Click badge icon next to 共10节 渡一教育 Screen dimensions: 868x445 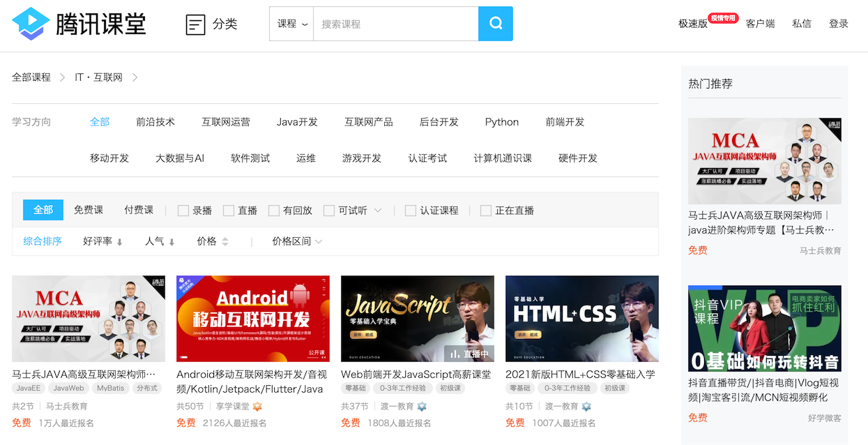point(586,406)
